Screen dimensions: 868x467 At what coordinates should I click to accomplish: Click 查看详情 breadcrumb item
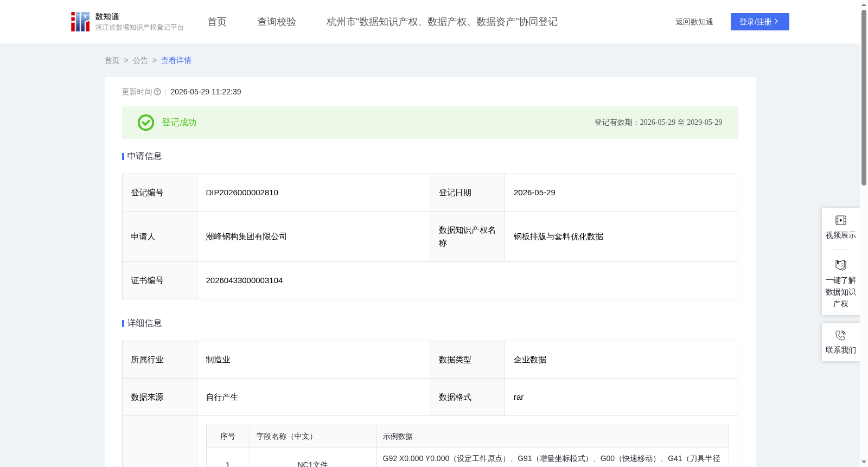[176, 61]
